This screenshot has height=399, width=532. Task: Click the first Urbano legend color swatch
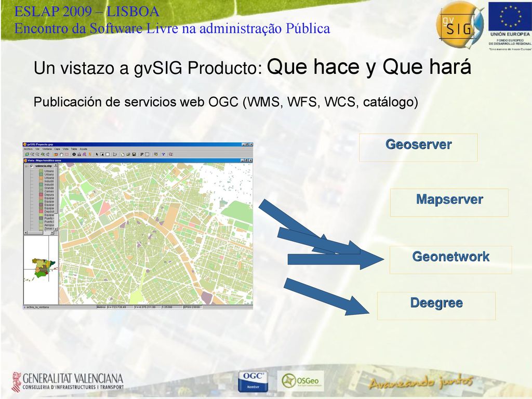point(41,171)
